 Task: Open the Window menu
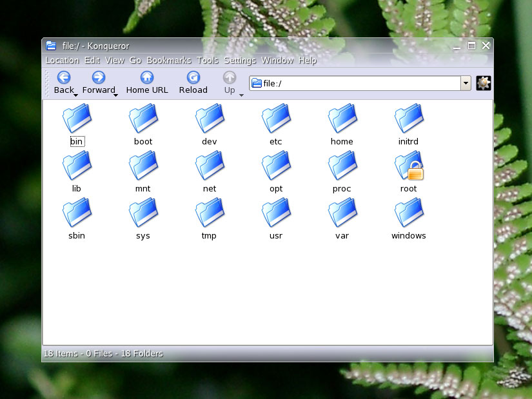coord(277,61)
